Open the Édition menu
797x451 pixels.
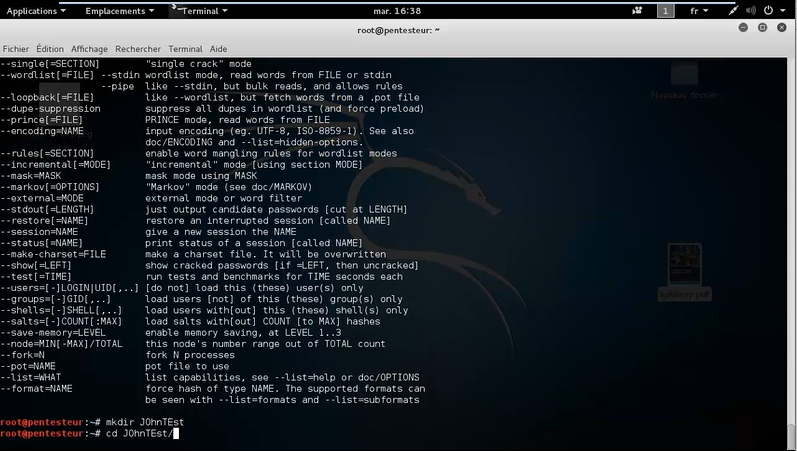point(49,48)
